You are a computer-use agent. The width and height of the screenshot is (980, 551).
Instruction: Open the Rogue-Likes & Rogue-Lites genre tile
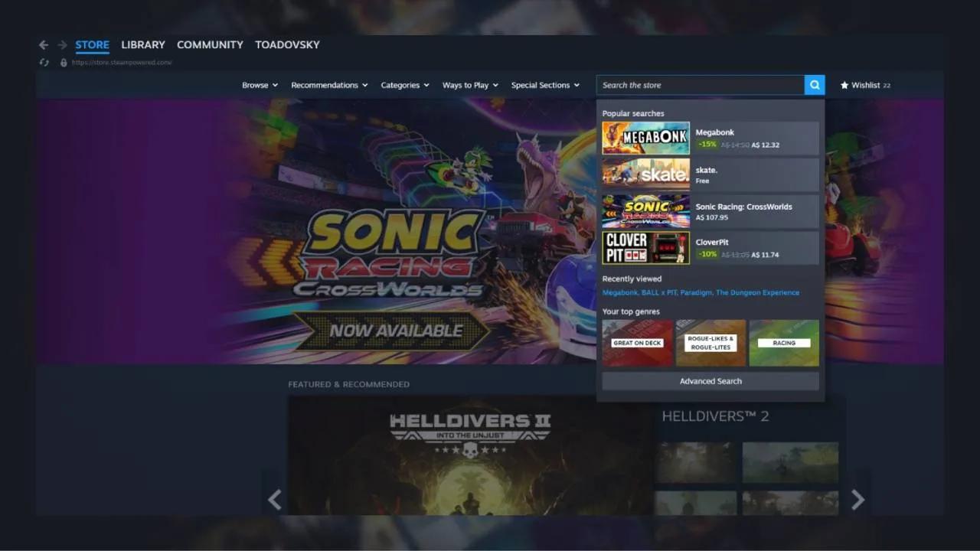point(710,343)
